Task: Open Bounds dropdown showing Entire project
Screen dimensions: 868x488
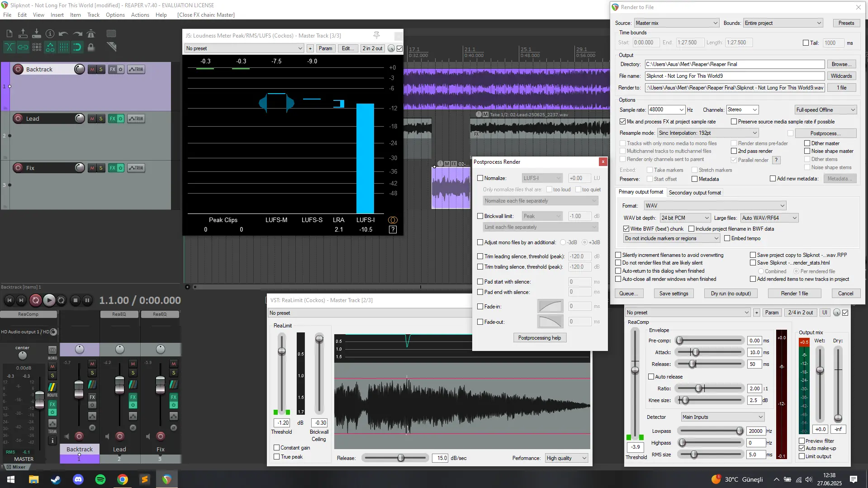Action: pos(783,23)
